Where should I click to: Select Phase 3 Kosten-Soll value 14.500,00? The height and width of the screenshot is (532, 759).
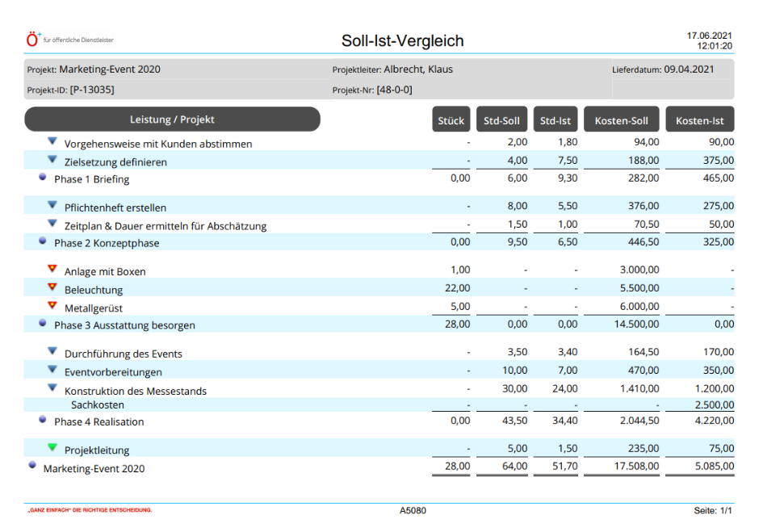tap(636, 324)
